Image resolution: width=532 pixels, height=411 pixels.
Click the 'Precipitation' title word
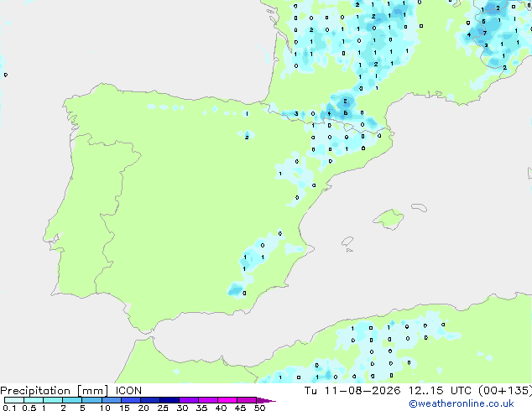click(35, 391)
